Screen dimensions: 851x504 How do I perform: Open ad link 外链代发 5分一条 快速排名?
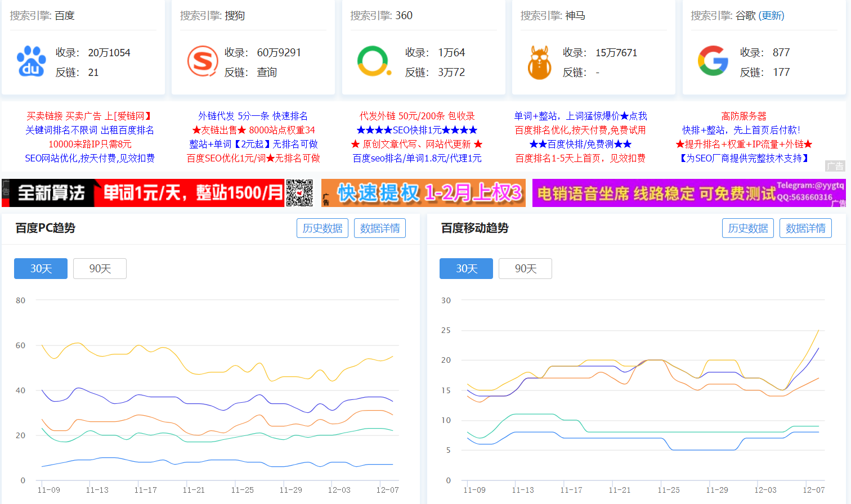tap(253, 116)
